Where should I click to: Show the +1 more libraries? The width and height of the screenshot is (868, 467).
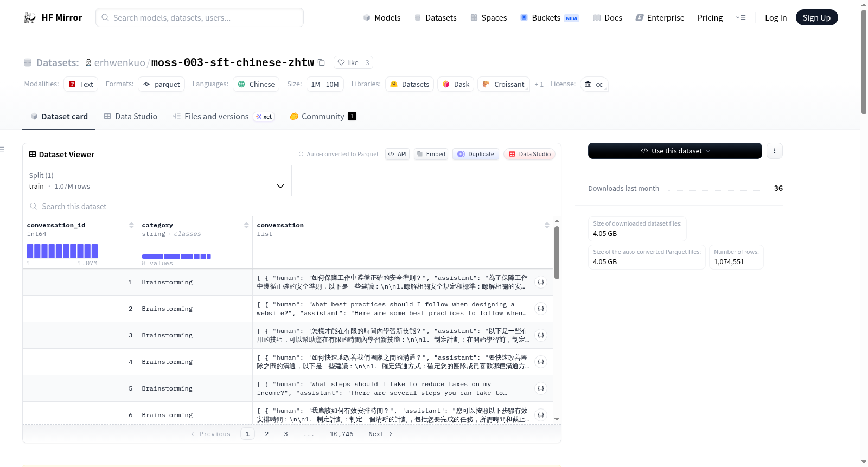(x=539, y=84)
